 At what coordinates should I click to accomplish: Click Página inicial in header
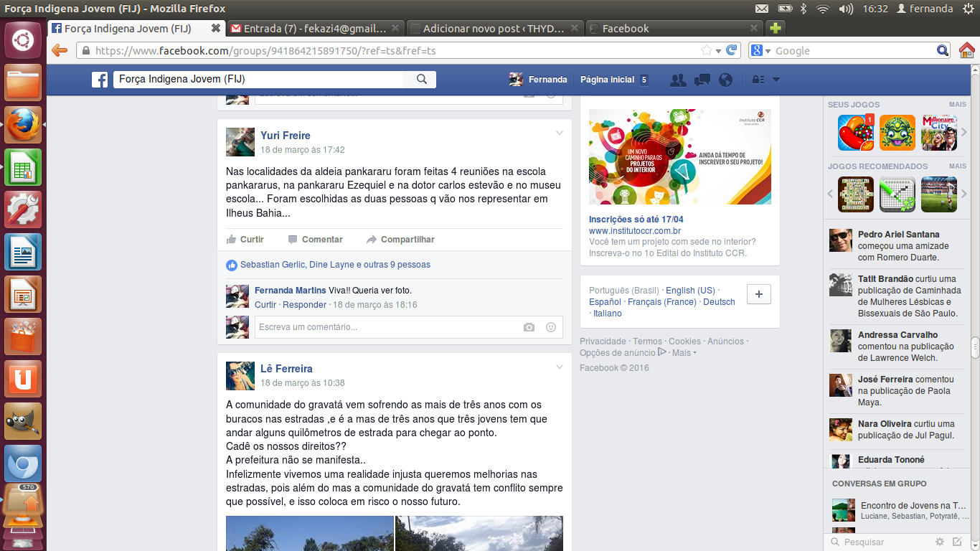coord(607,80)
